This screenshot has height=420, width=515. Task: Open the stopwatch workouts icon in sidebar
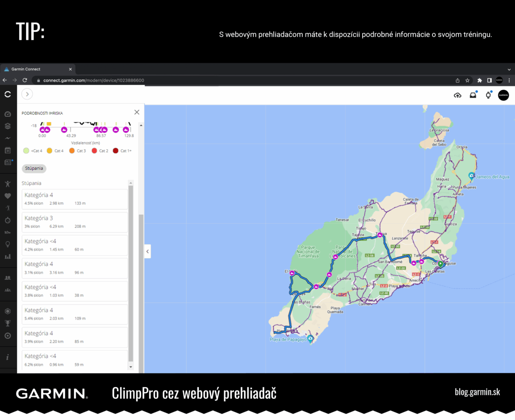point(8,220)
